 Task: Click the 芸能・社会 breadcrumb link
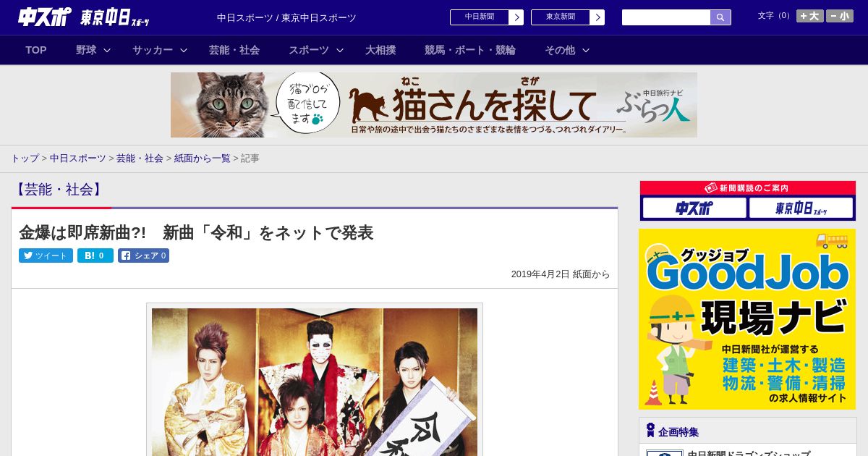tap(140, 158)
